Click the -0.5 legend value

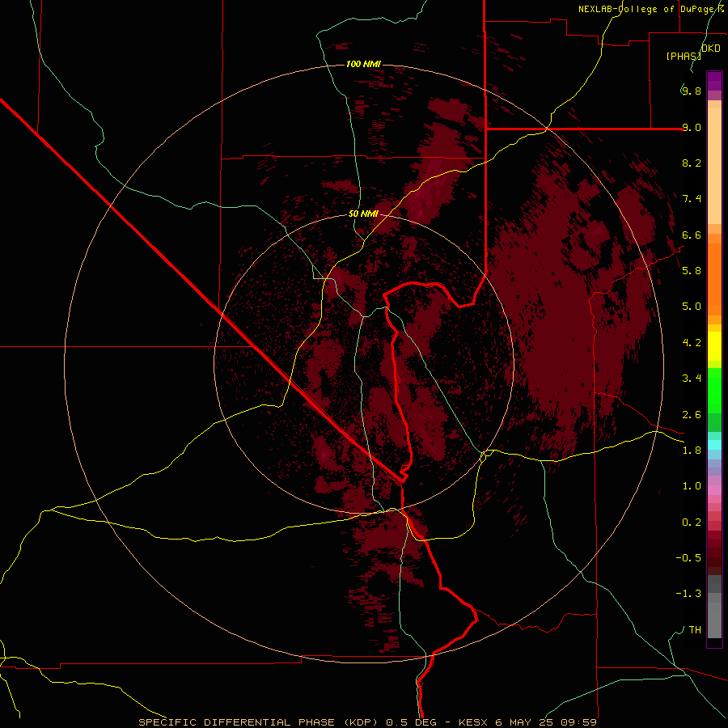click(x=688, y=558)
